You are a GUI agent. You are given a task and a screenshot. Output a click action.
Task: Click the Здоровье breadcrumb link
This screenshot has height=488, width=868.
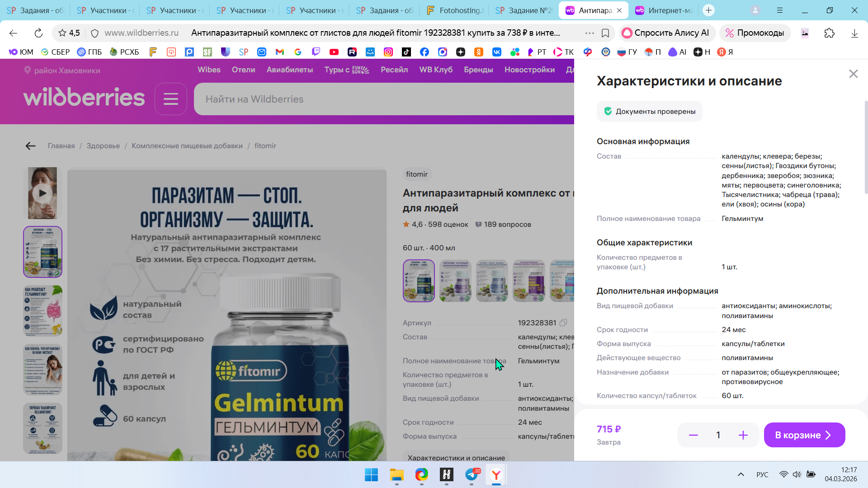103,146
